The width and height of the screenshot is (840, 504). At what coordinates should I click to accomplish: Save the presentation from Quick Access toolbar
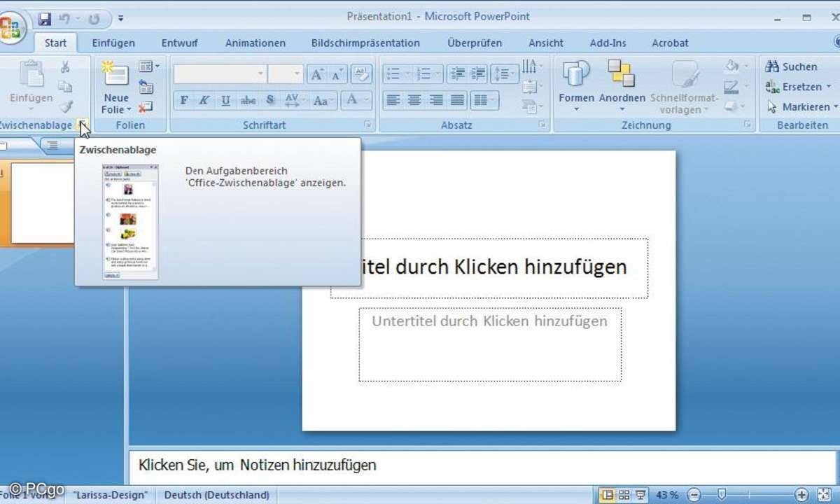click(x=45, y=17)
